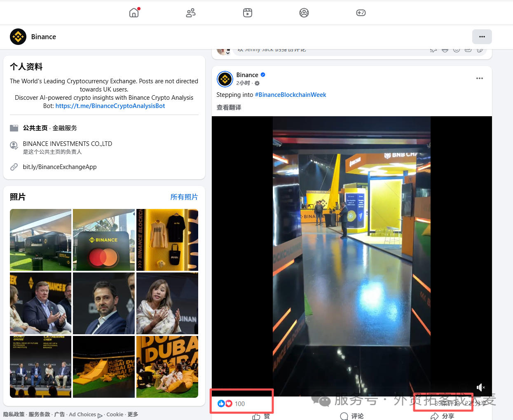Expand the 更多 footer menu
The width and height of the screenshot is (513, 420).
133,415
